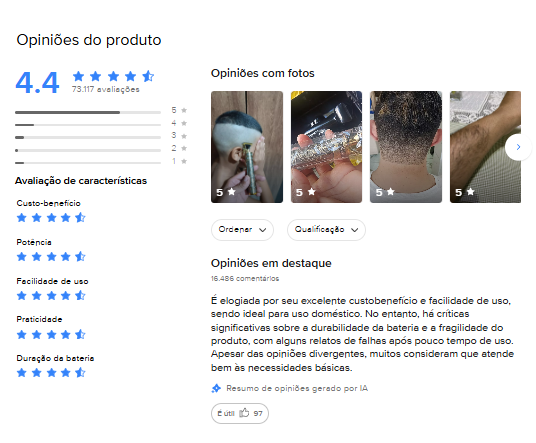Click the next arrow on photo carousel
536x443 pixels.
click(x=518, y=147)
